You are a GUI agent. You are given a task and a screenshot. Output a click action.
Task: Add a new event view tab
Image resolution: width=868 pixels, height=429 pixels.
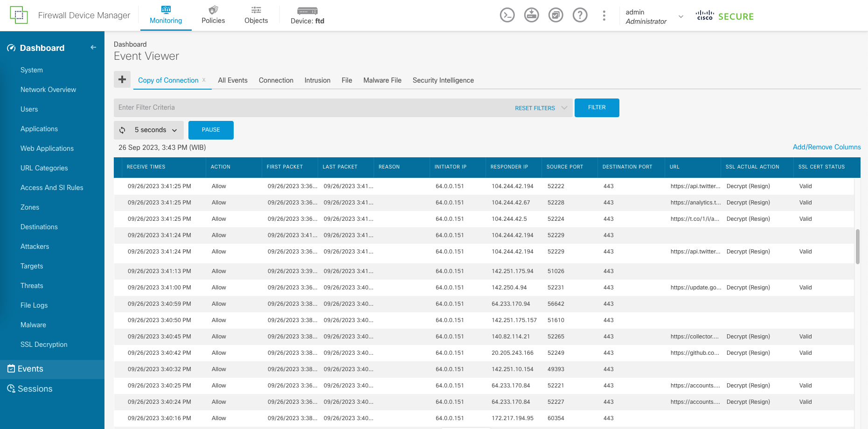tap(122, 80)
